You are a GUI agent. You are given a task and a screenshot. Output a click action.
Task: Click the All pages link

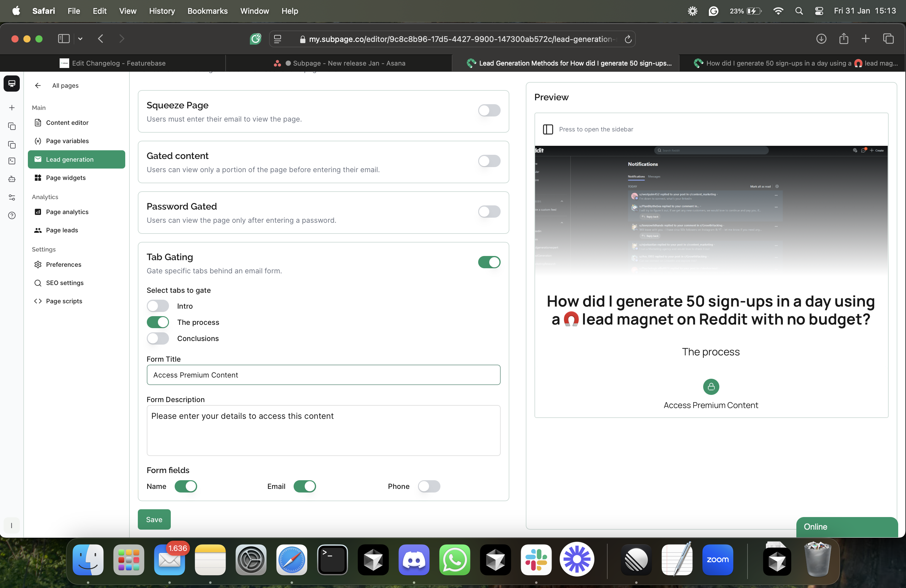[x=66, y=86]
